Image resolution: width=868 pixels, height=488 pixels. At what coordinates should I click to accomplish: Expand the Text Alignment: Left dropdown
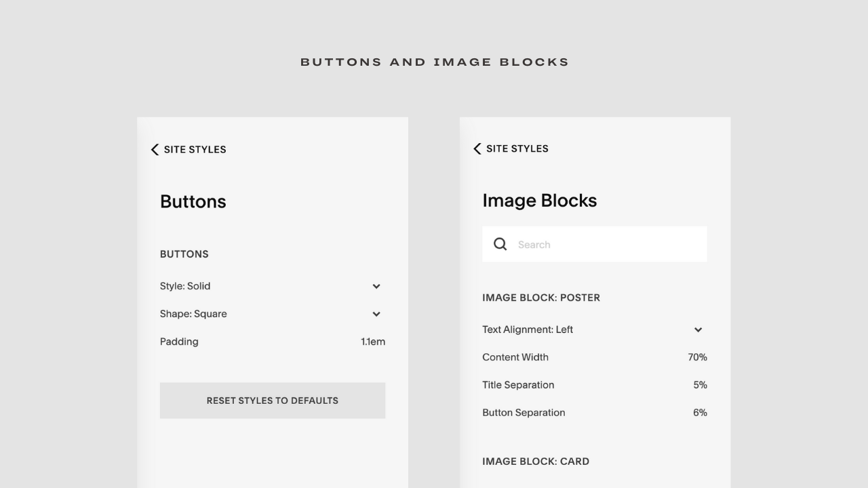pos(698,329)
